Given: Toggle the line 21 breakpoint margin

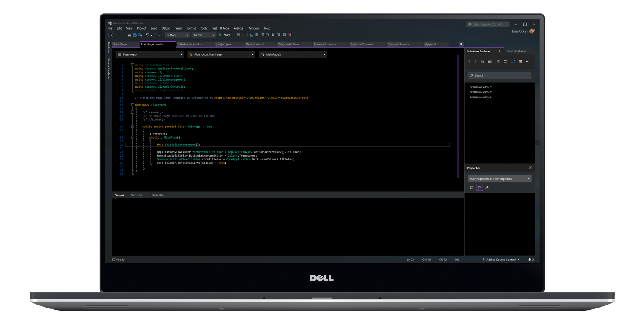Looking at the screenshot, I should 116,145.
